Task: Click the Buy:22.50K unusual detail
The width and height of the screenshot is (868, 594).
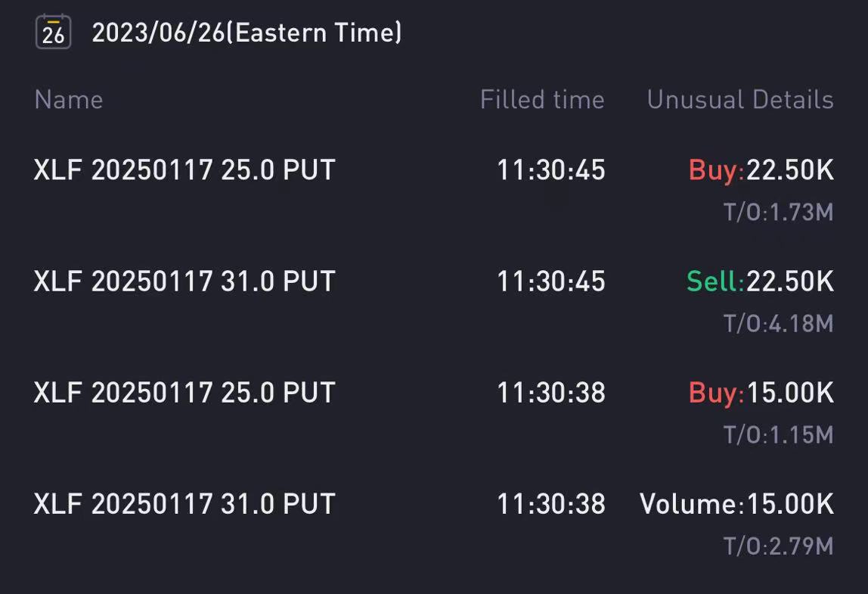Action: click(x=761, y=169)
